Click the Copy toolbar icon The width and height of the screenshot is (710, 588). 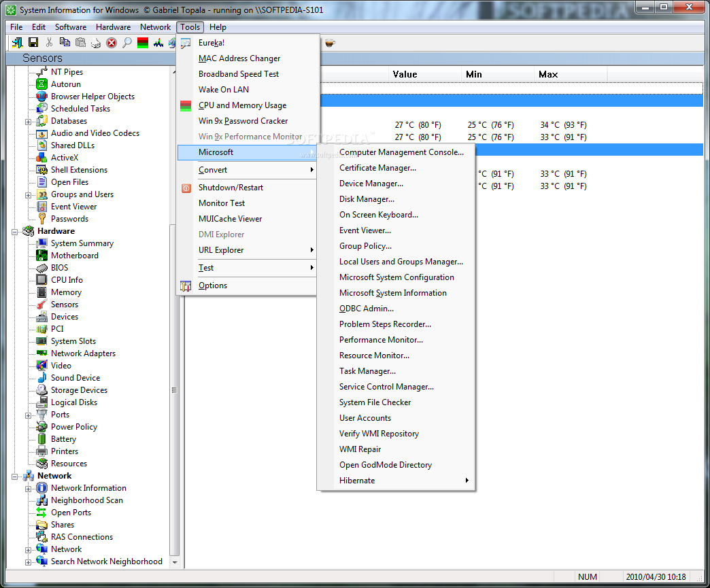[65, 43]
